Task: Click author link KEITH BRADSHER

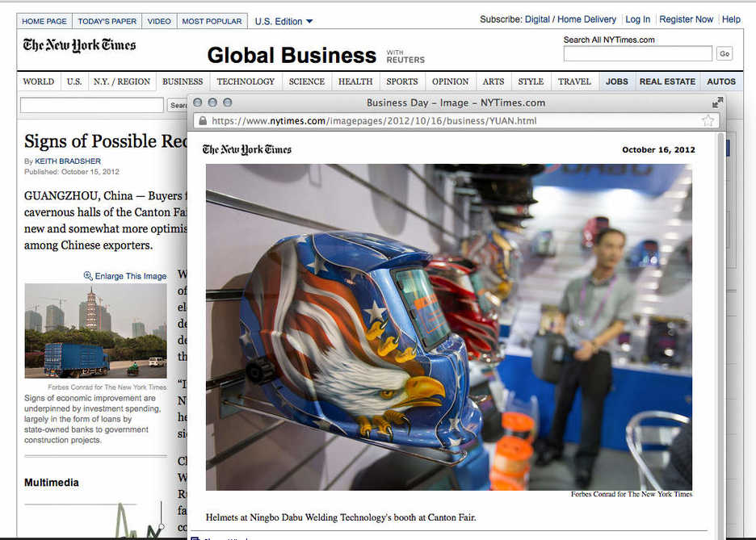Action: [x=68, y=161]
